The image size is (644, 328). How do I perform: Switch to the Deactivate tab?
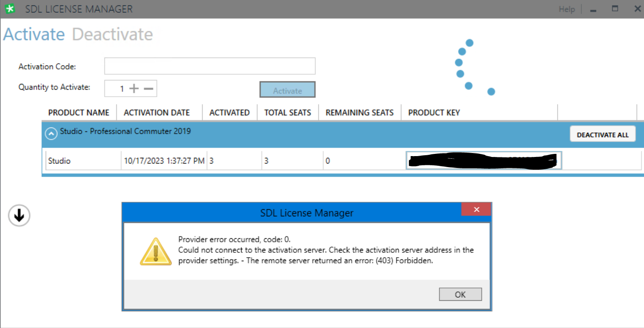(112, 34)
